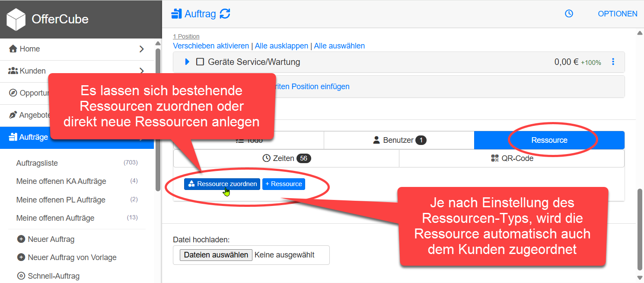This screenshot has width=644, height=283.
Task: Click the refresh icon beside Auftrag title
Action: point(225,14)
